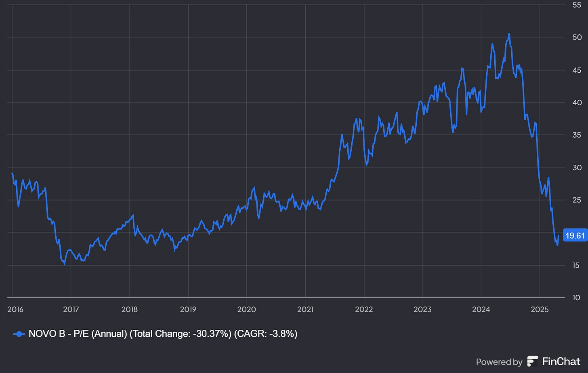Click the 10 y-axis value
Viewport: 588px width, 373px height.
[x=576, y=298]
